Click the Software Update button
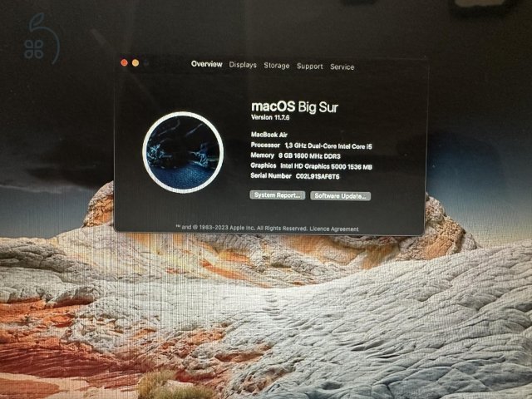This screenshot has height=399, width=532. point(340,196)
